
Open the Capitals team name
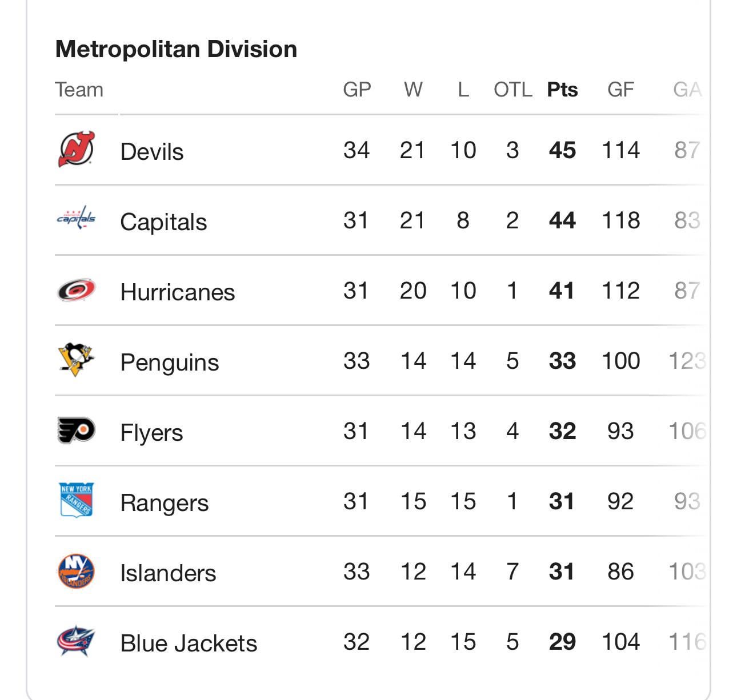[163, 222]
